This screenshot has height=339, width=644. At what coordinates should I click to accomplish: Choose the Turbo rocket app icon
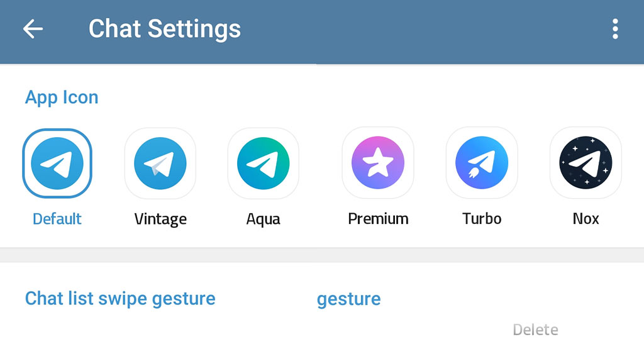point(482,164)
